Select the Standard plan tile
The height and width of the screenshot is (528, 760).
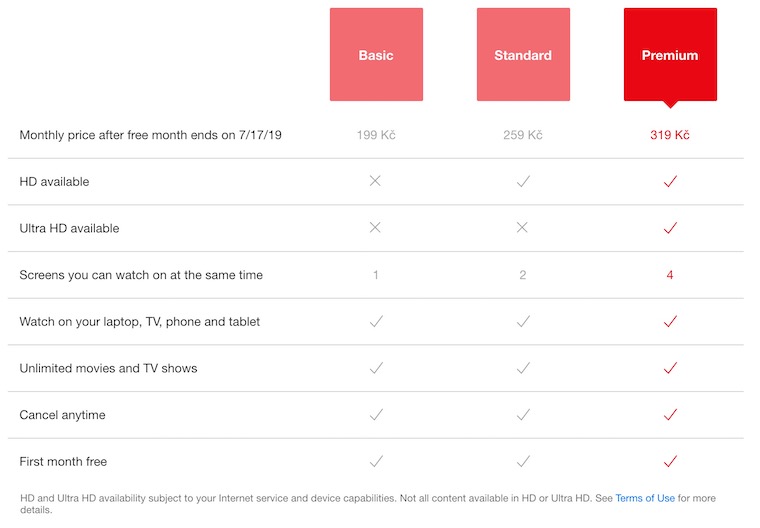point(523,55)
